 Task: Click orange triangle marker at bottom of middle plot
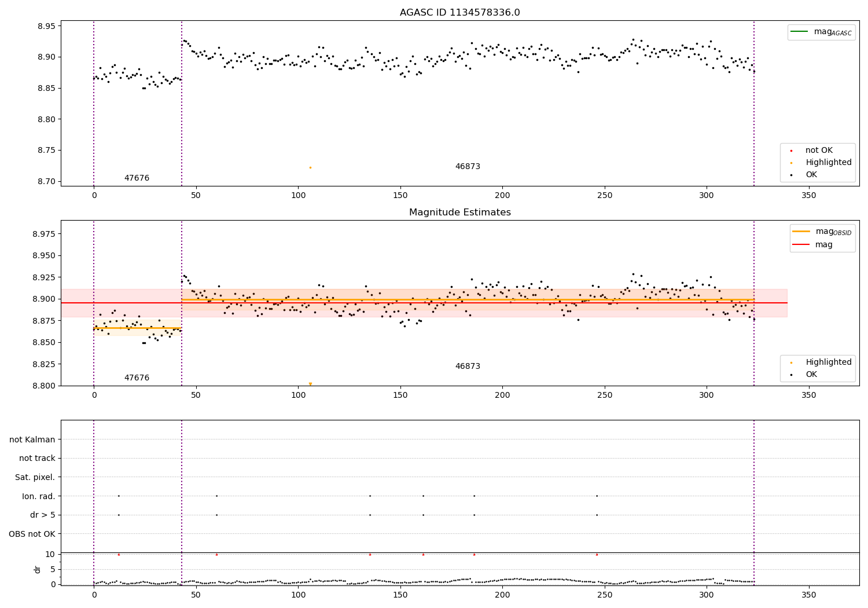(310, 384)
